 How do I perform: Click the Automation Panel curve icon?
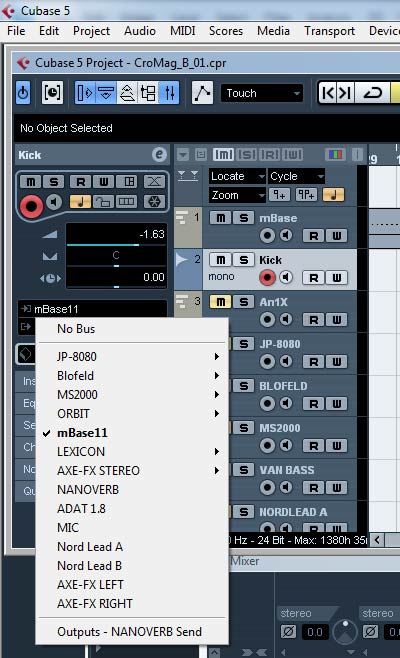[x=202, y=93]
